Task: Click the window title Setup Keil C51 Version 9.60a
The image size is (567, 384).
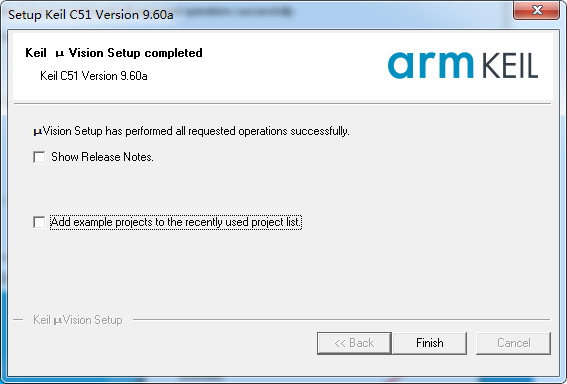Action: [x=91, y=15]
